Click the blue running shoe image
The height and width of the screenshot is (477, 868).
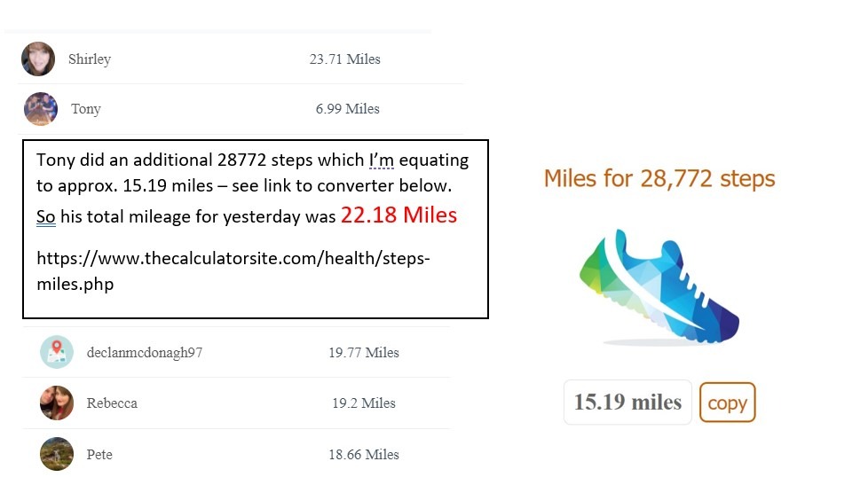pos(657,287)
